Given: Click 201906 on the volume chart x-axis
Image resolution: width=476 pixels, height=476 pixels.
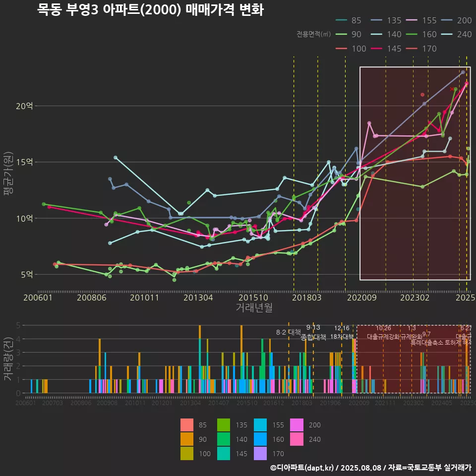Looking at the screenshot, I should click(x=330, y=403).
